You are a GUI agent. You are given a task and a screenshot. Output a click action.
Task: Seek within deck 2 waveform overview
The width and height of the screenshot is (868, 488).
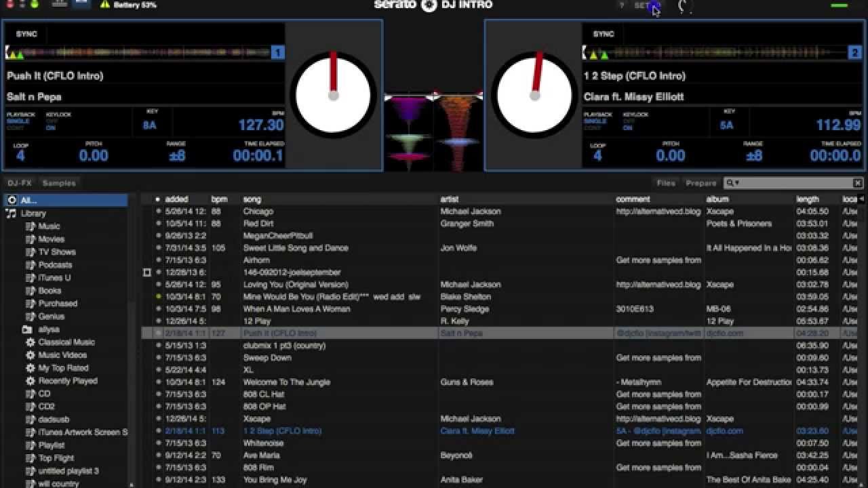[x=715, y=53]
